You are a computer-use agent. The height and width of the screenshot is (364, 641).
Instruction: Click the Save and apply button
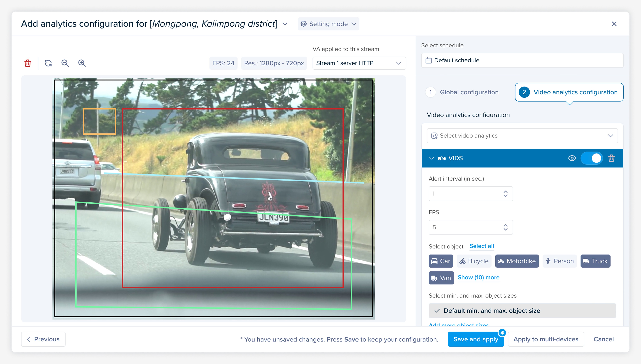[x=476, y=339]
